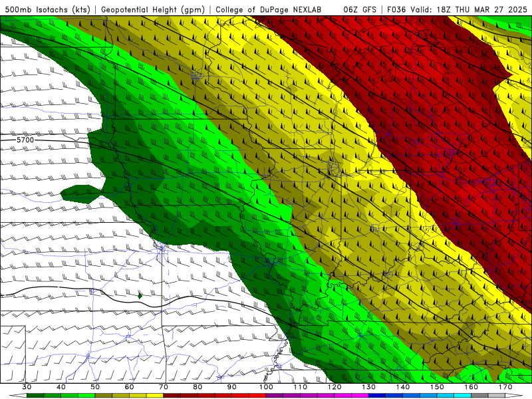532x399 pixels.
Task: Pick the bright yellow swatch ending at 70
Action: click(x=155, y=396)
